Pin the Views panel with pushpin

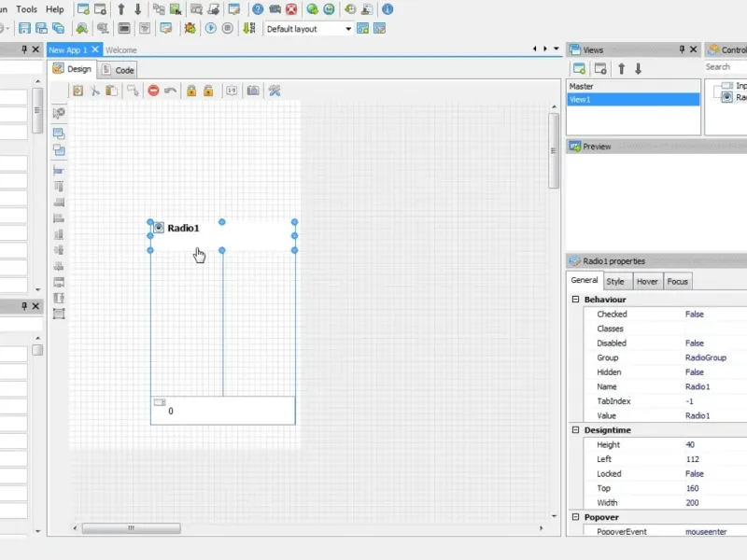(682, 49)
